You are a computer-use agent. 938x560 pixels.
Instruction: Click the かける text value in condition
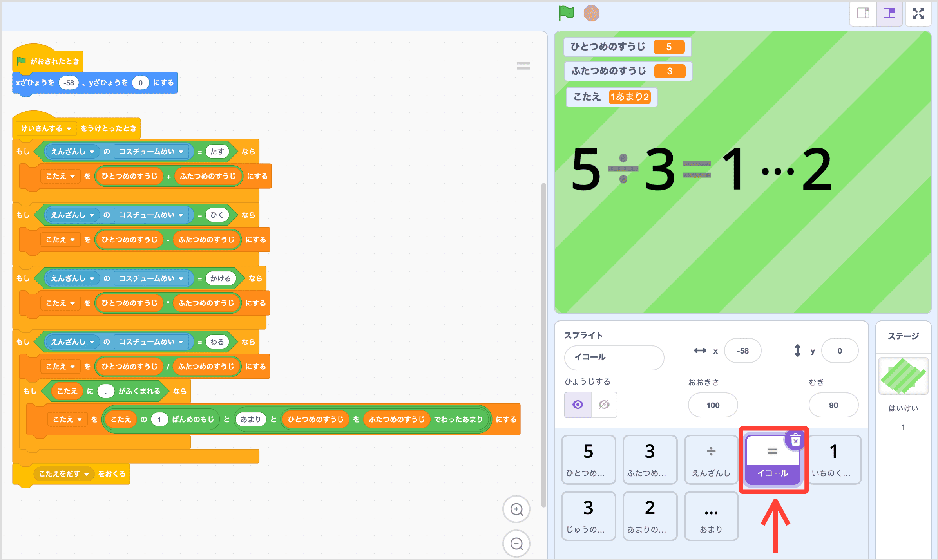coord(221,278)
